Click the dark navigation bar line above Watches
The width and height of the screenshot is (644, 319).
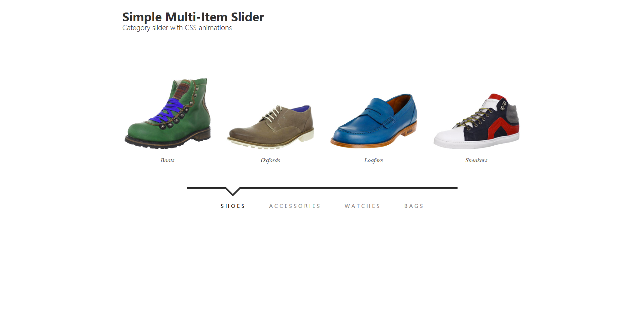(x=362, y=188)
